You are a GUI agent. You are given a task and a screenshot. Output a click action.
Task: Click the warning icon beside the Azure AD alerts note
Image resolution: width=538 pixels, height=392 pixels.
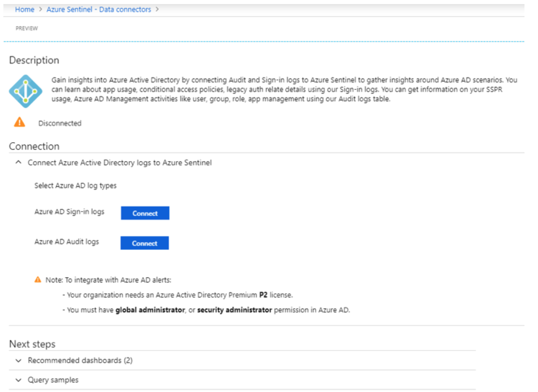[x=38, y=280]
